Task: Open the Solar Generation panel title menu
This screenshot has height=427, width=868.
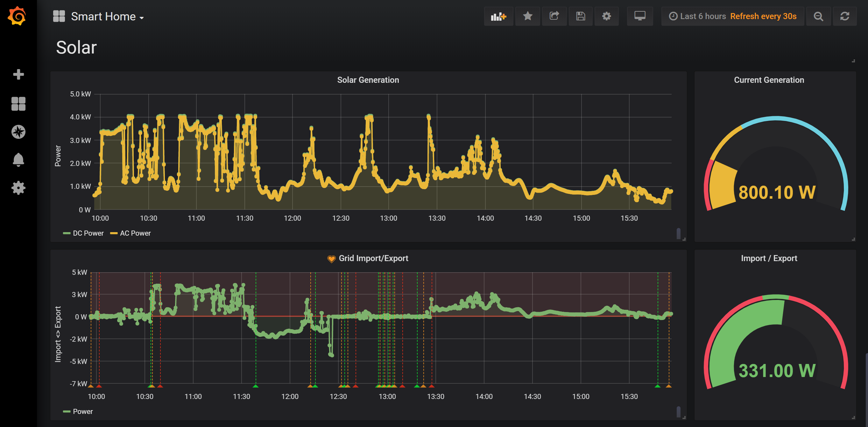Action: click(368, 80)
